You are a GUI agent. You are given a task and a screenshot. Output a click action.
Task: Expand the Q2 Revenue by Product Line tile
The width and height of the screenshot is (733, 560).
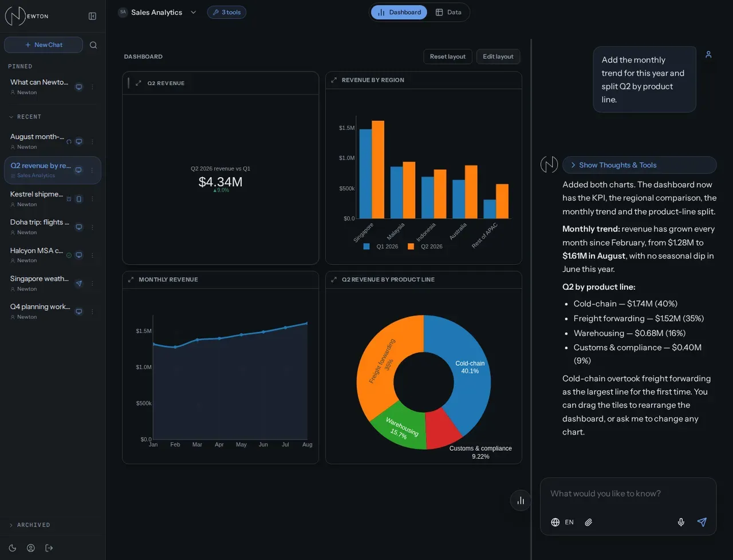pyautogui.click(x=334, y=279)
